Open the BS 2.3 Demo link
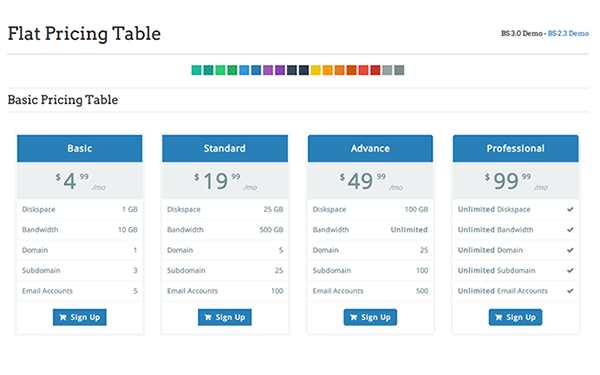Screen dimensions: 600x375 [x=568, y=33]
